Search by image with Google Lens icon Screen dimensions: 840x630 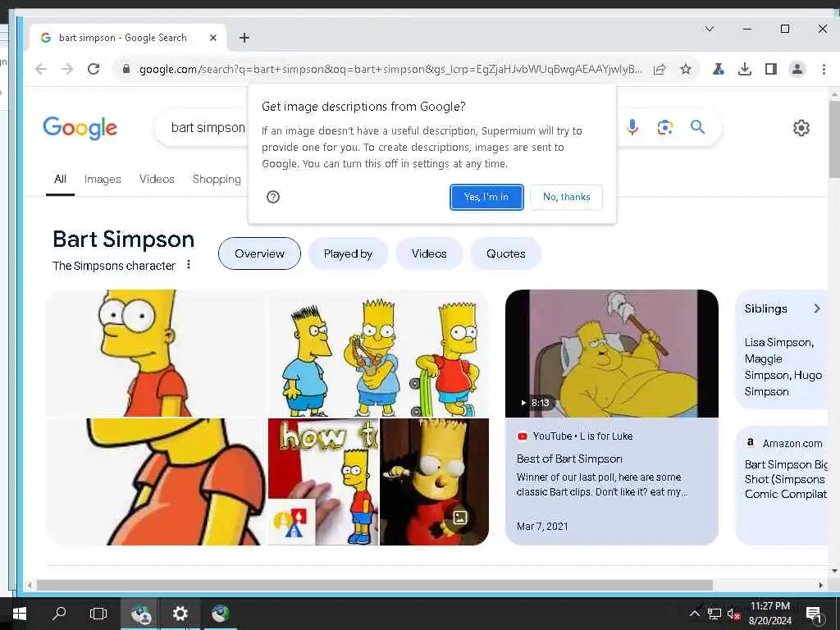pos(664,127)
